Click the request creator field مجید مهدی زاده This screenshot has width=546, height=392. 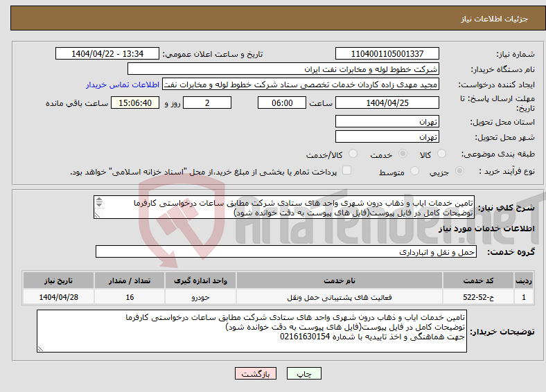301,84
